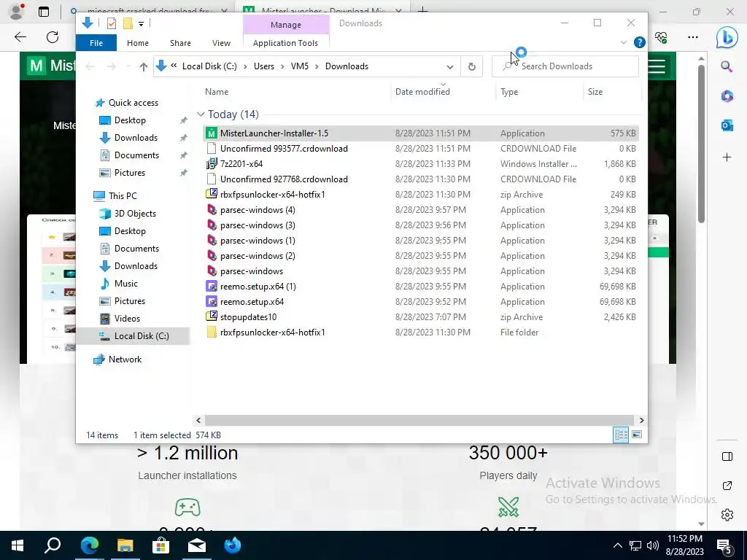Image resolution: width=747 pixels, height=560 pixels.
Task: Add a tool to Edge sidebar
Action: pos(727,157)
